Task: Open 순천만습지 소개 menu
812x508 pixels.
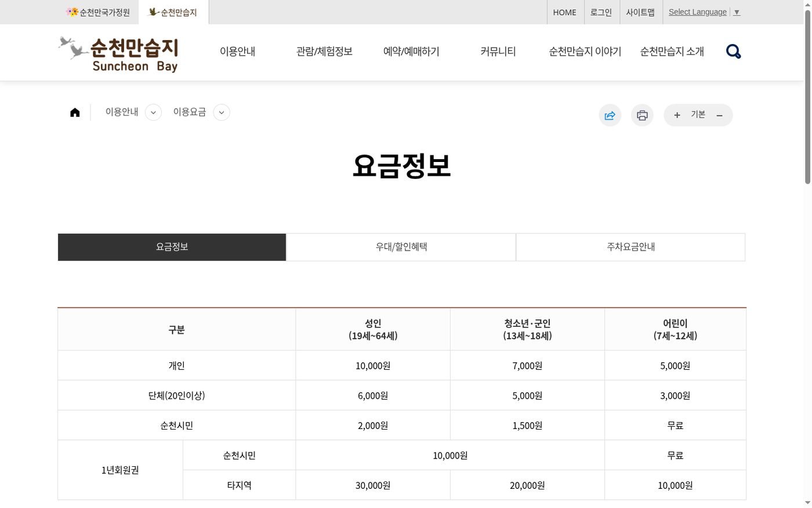Action: (x=672, y=52)
